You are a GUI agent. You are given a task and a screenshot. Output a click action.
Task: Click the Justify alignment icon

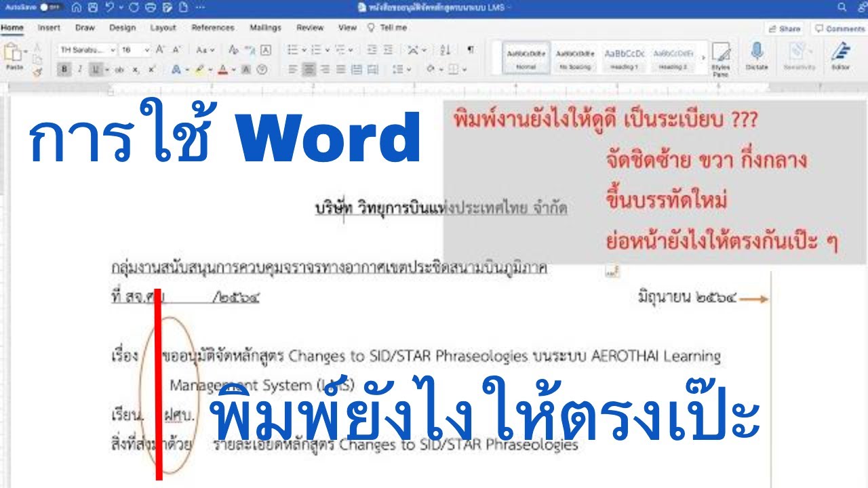click(x=340, y=69)
